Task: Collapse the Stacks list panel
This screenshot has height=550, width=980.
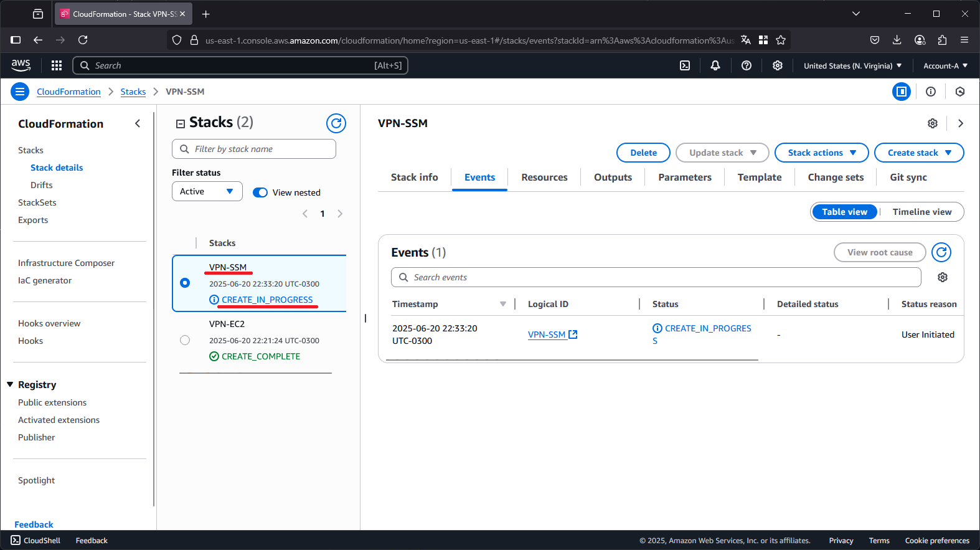Action: [x=181, y=123]
